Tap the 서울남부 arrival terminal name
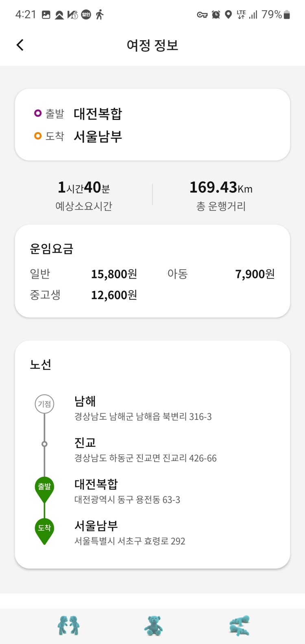Viewport: 305px width, 644px height. click(98, 136)
